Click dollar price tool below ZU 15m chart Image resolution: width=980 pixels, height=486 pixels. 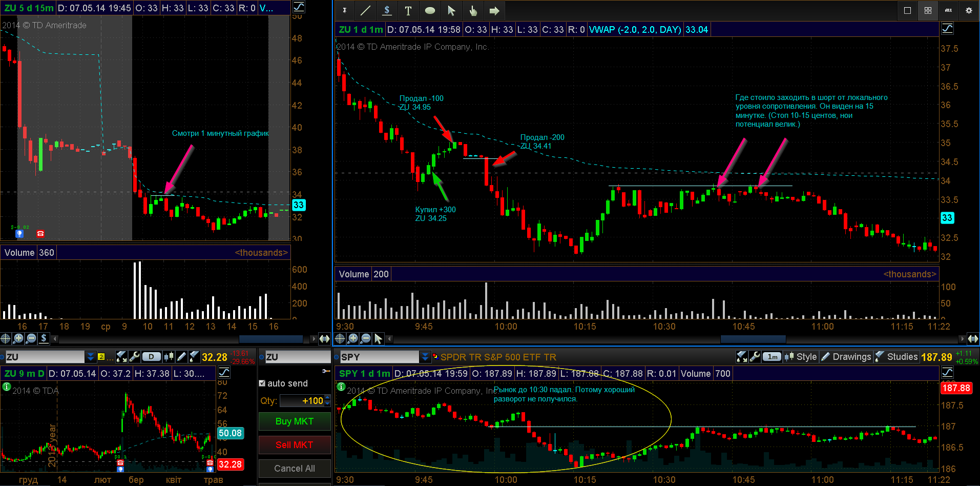(x=44, y=338)
